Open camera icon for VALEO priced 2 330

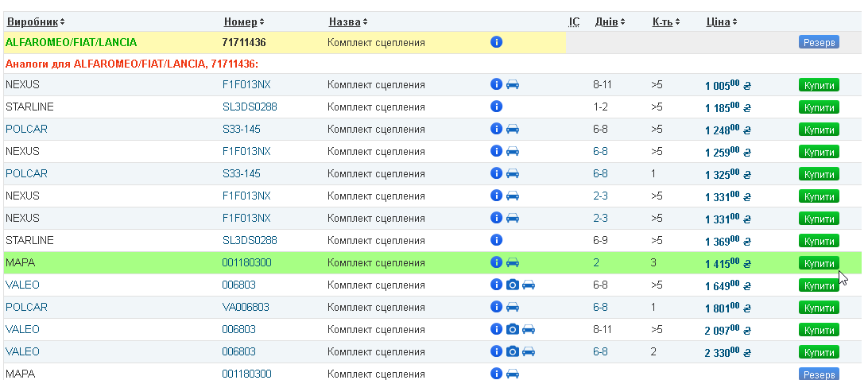coord(513,351)
